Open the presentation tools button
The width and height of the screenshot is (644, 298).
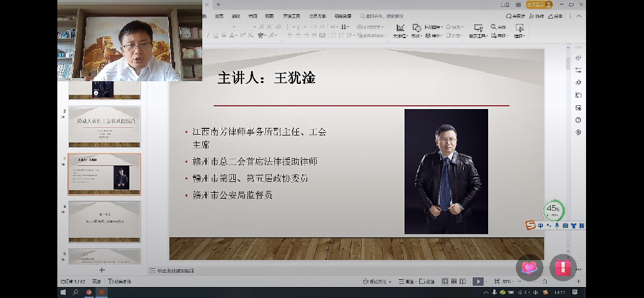tap(478, 31)
